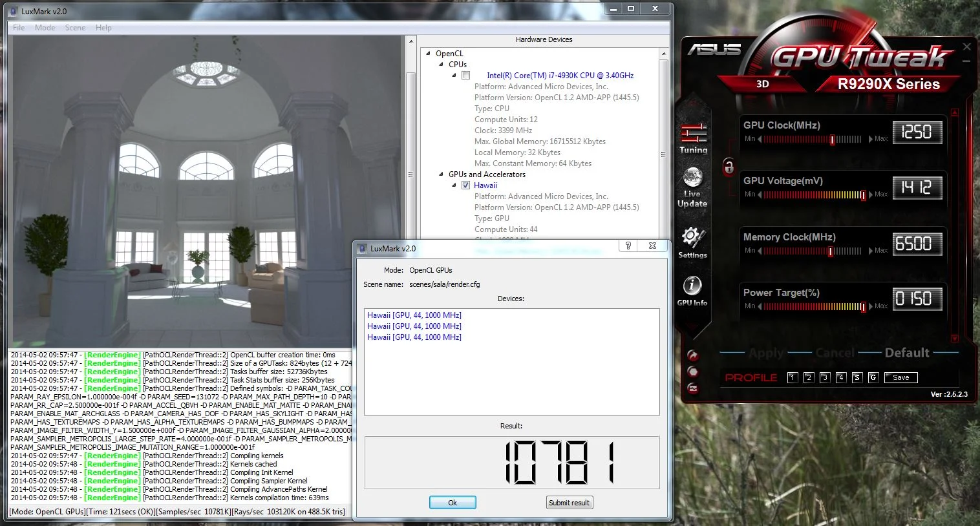Screen dimensions: 980x526
Task: Open the Mode menu in LuxMark
Action: pyautogui.click(x=45, y=28)
